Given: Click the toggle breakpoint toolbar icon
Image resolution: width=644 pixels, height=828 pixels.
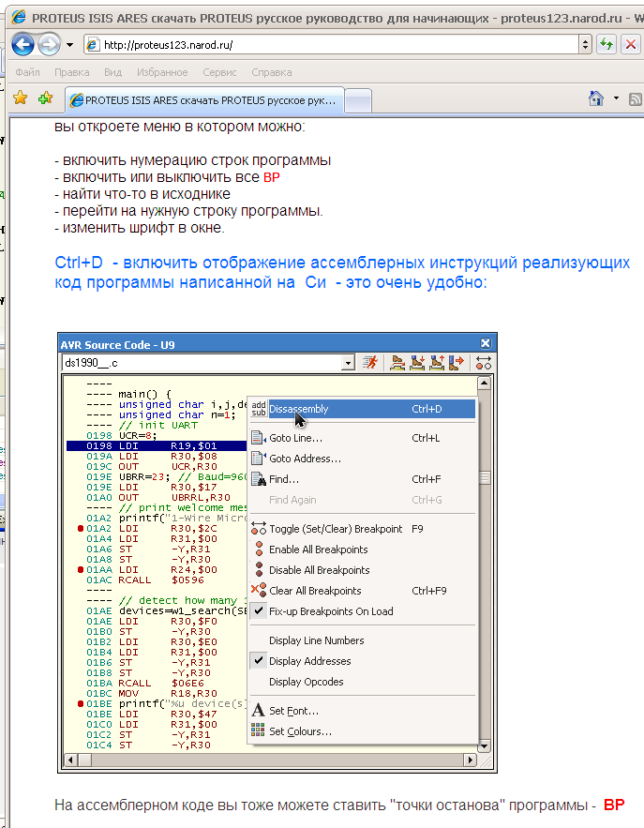Looking at the screenshot, I should [x=484, y=362].
